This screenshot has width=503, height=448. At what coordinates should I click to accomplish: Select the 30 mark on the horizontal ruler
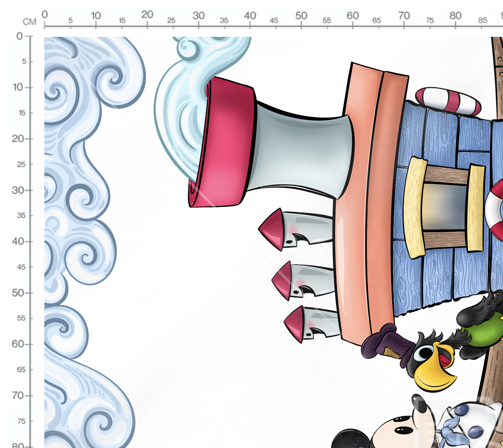coord(198,16)
